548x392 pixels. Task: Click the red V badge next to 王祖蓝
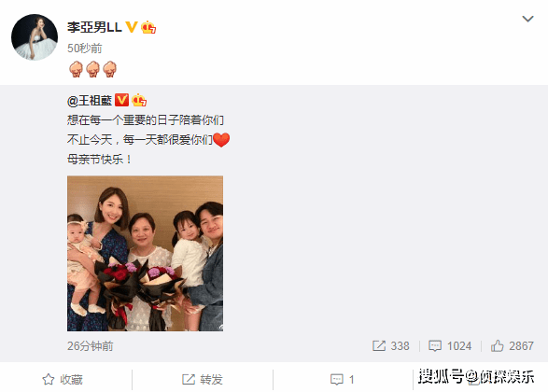point(121,100)
